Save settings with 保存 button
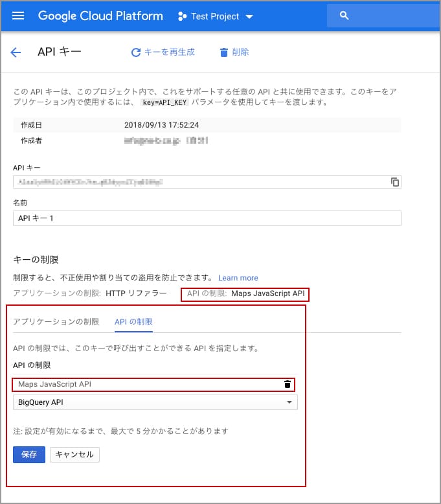The height and width of the screenshot is (504, 441). (x=29, y=455)
